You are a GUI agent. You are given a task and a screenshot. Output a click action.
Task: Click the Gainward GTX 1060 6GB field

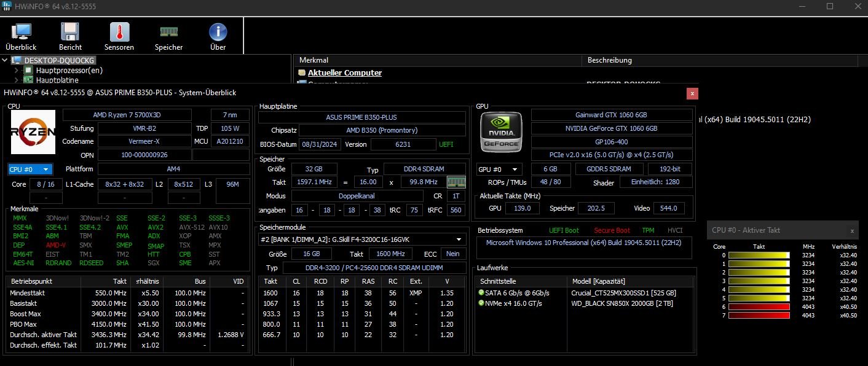pos(611,115)
